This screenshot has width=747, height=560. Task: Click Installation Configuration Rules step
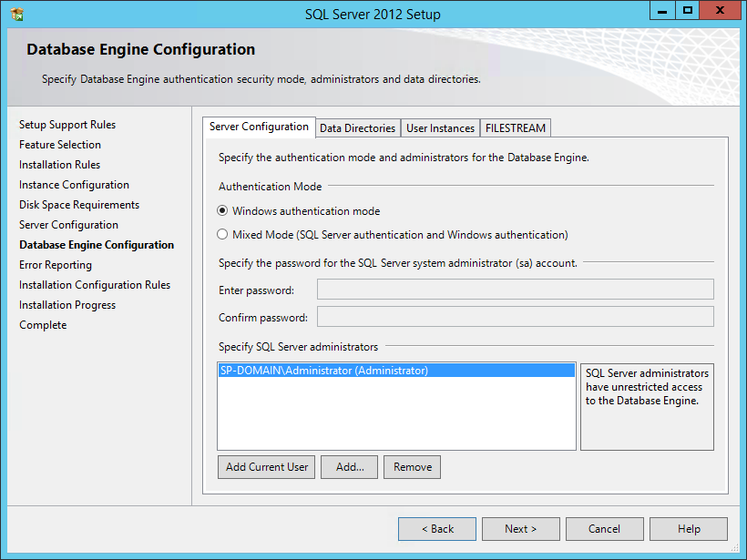coord(95,285)
